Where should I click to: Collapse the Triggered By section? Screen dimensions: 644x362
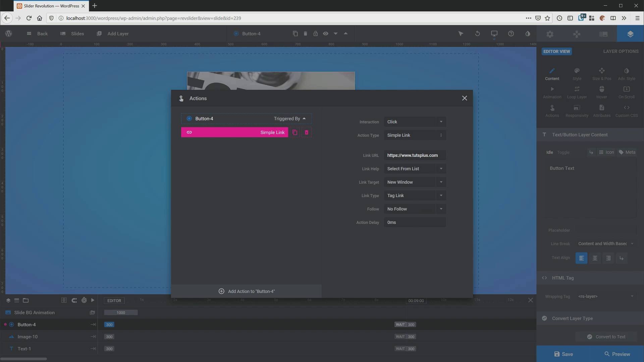[x=304, y=118]
